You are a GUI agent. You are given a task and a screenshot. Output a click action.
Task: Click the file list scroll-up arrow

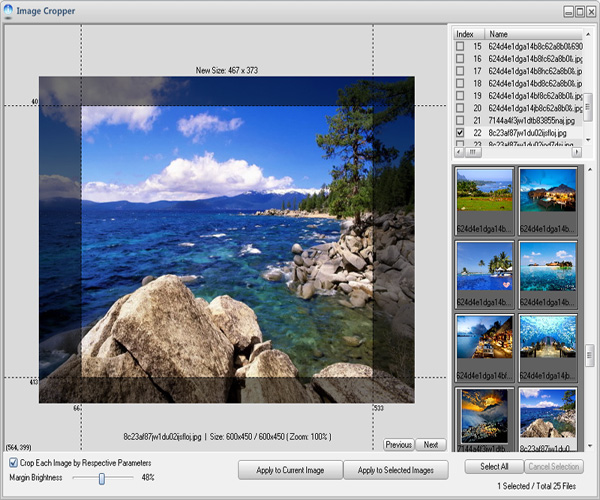click(x=588, y=34)
